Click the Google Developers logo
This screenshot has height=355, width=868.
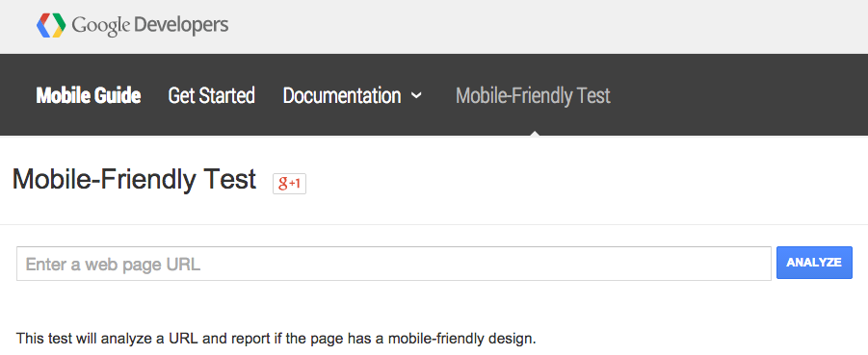click(132, 25)
